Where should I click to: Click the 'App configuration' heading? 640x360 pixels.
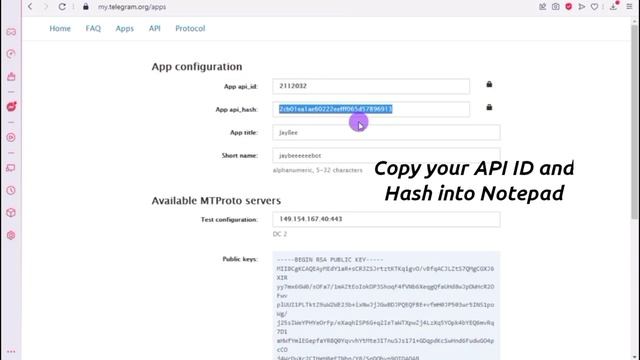click(x=197, y=67)
